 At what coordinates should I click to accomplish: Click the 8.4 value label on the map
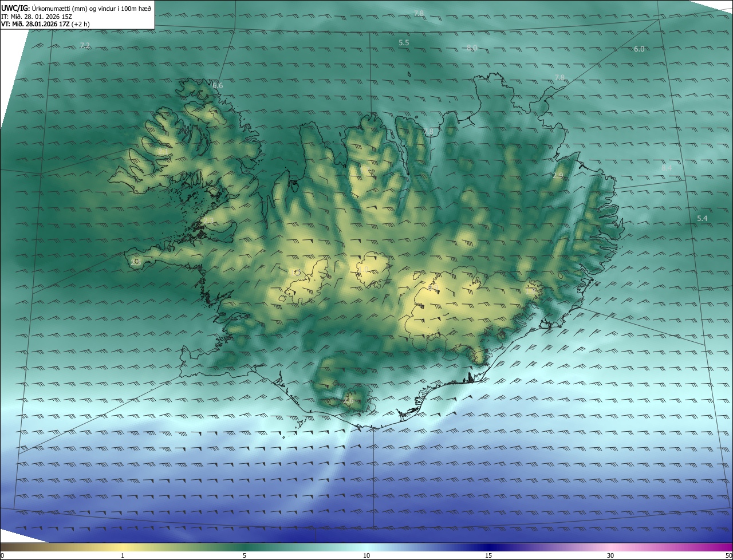pyautogui.click(x=667, y=168)
